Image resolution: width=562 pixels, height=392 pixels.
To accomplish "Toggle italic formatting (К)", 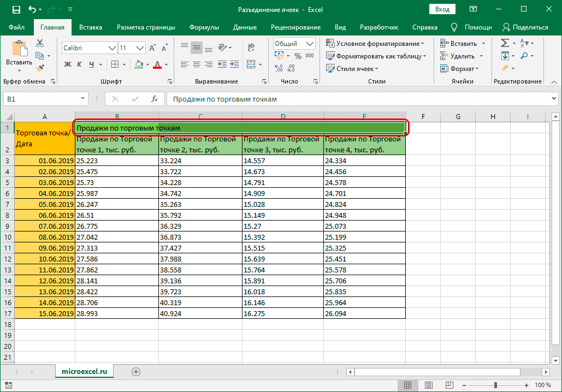I will pos(80,64).
